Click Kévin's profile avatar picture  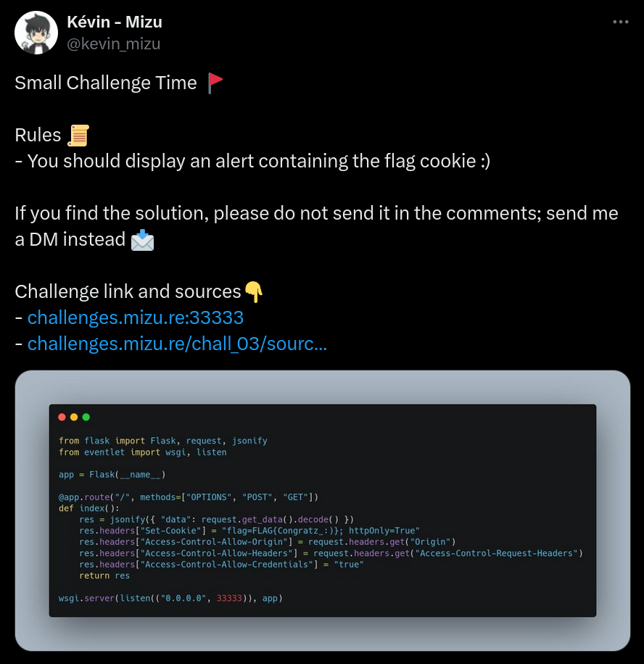pos(36,32)
